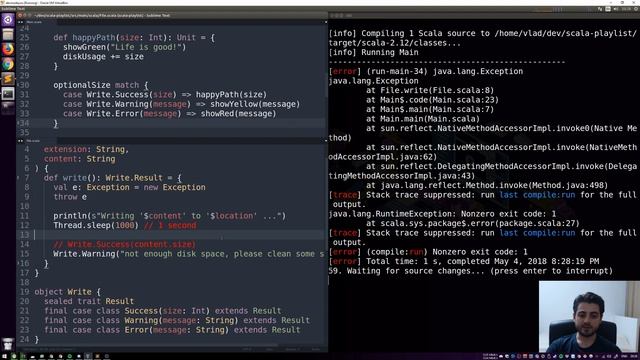Select the File.scala tab in lower pane
640x360 pixels.
(33, 141)
